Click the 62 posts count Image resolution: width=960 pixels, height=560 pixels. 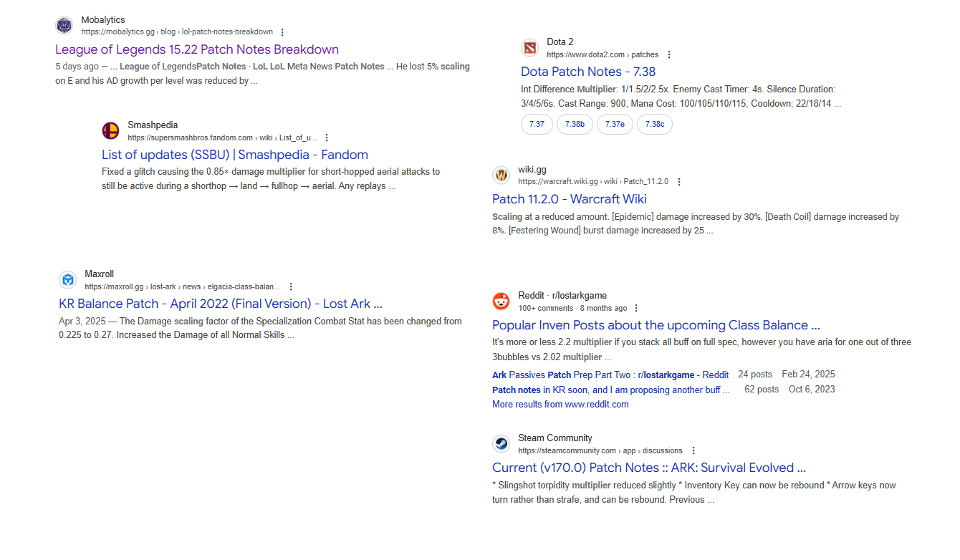(x=762, y=390)
